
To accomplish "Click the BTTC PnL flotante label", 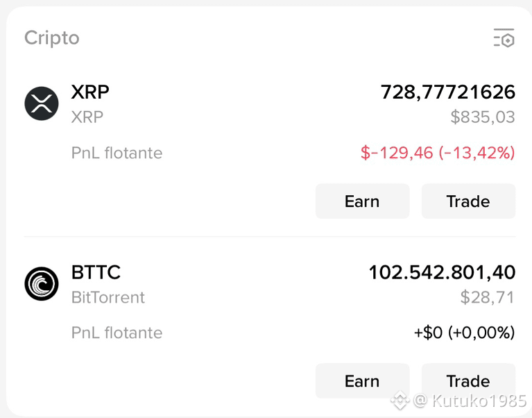I will [117, 333].
